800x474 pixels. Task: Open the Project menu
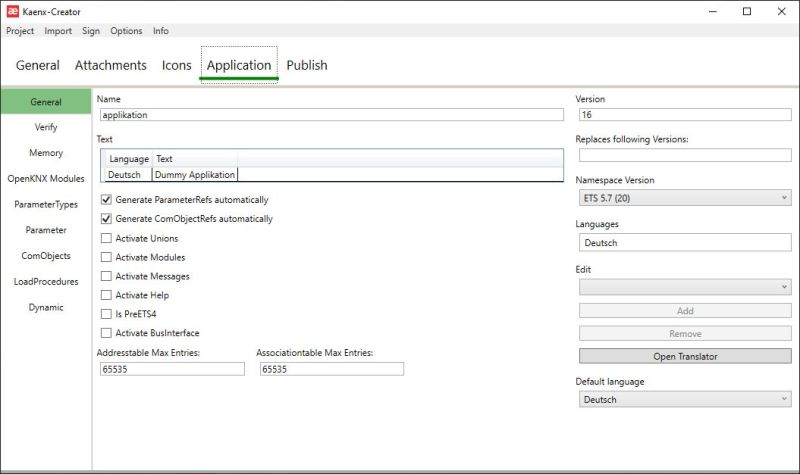coord(20,31)
